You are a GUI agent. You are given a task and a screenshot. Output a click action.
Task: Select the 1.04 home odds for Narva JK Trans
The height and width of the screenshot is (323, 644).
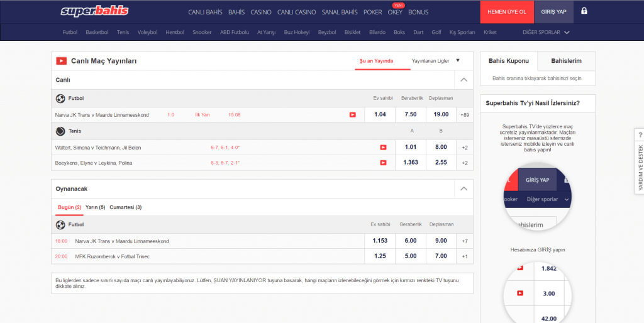click(x=380, y=114)
